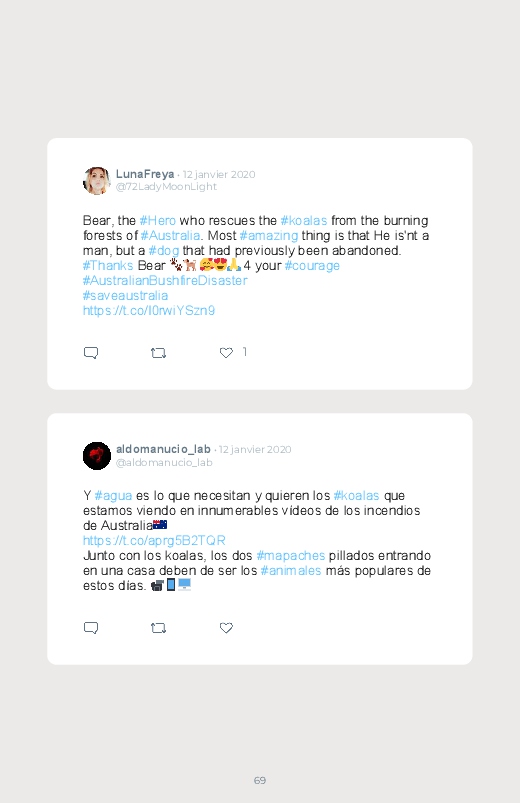Follow the #AustralianBushfireDisaster hashtag link
The height and width of the screenshot is (803, 520).
pyautogui.click(x=165, y=281)
